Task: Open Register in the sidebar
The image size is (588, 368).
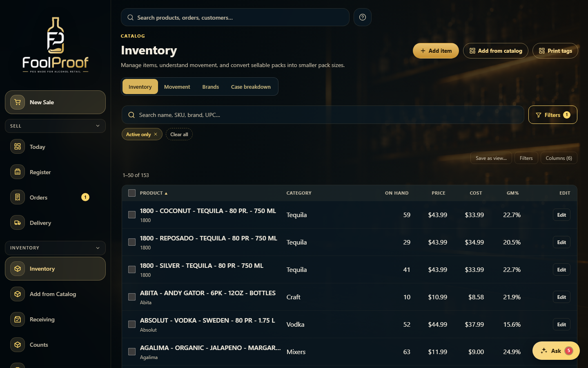Action: pyautogui.click(x=55, y=172)
